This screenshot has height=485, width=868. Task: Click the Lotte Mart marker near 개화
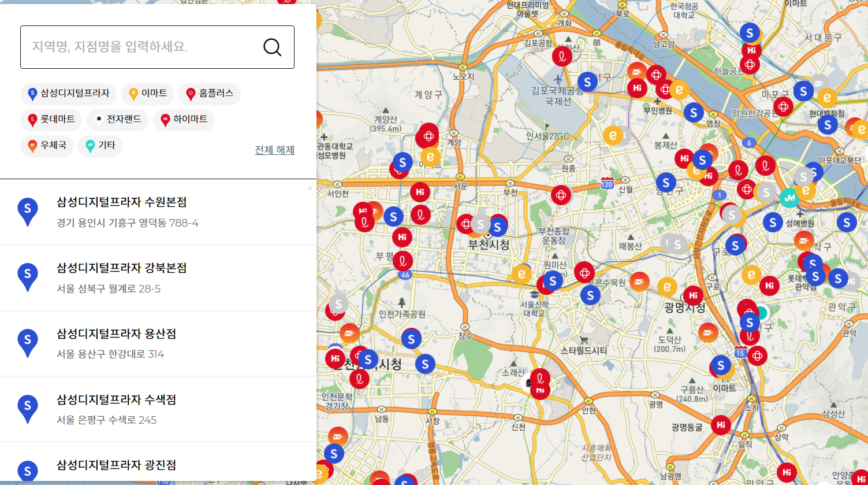[x=562, y=56]
